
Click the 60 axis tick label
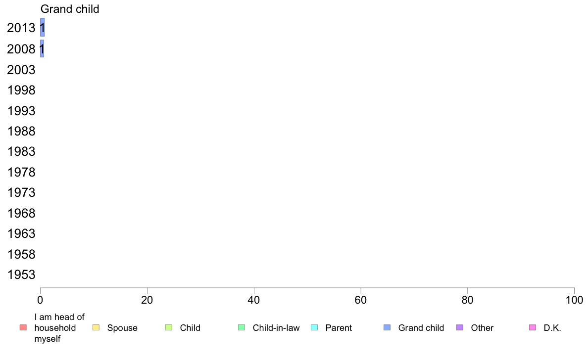click(x=361, y=300)
